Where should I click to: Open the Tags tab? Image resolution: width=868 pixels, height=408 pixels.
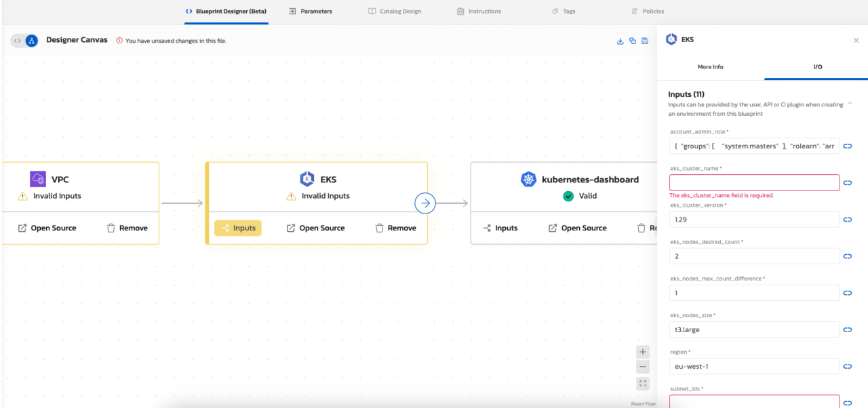564,12
